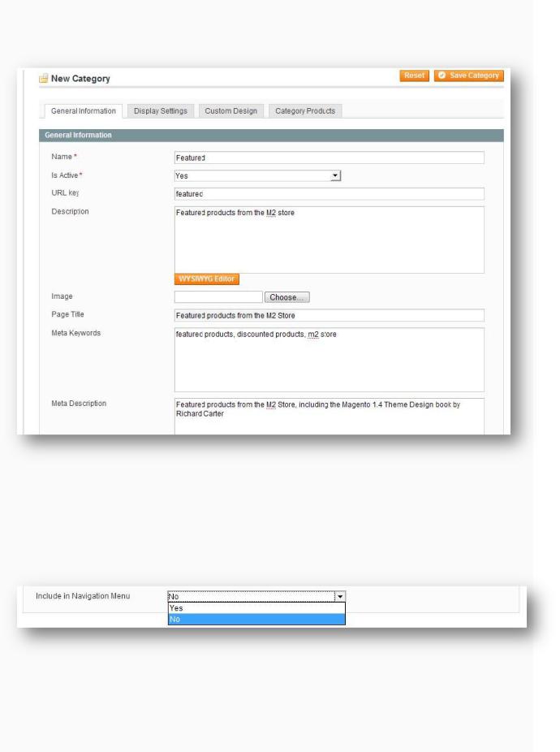
Task: Switch to Custom Design tab
Action: [231, 110]
